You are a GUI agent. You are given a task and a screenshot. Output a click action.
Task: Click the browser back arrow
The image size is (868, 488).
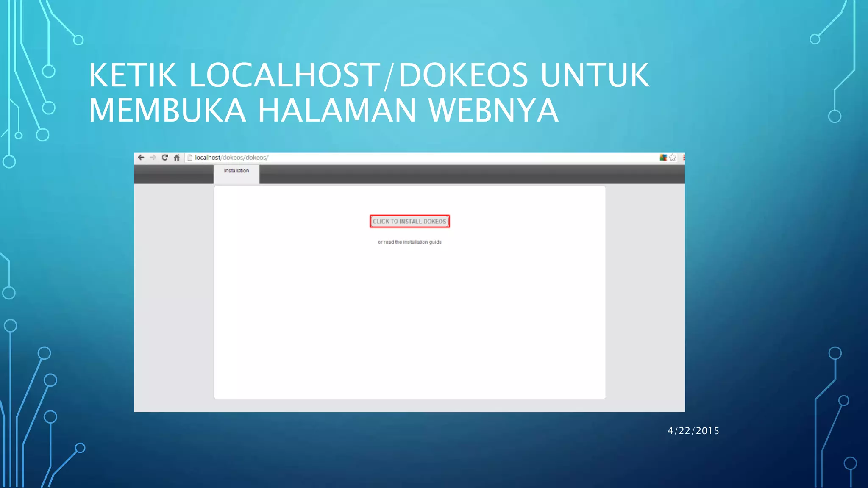[x=141, y=158]
